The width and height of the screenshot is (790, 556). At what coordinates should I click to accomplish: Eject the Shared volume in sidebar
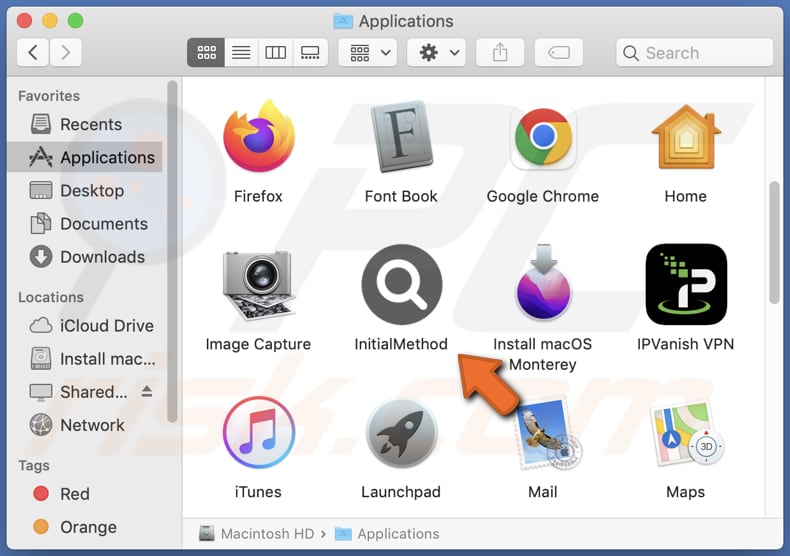146,392
